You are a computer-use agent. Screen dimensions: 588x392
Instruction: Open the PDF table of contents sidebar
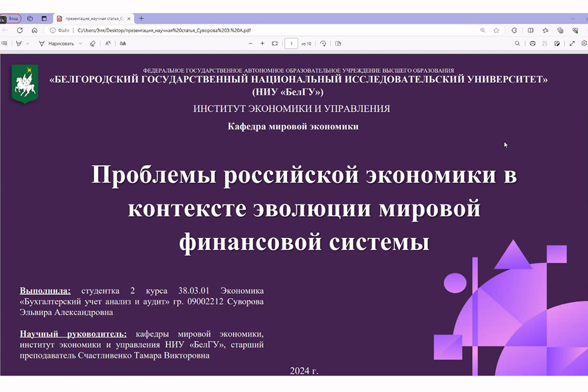click(x=5, y=43)
